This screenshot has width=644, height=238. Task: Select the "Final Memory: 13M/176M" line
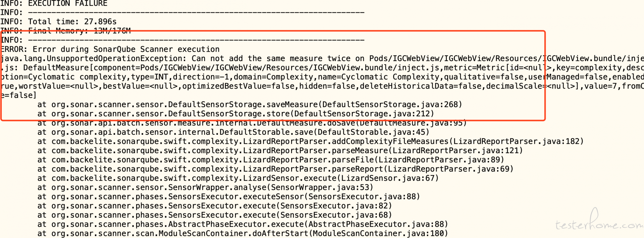[65, 31]
